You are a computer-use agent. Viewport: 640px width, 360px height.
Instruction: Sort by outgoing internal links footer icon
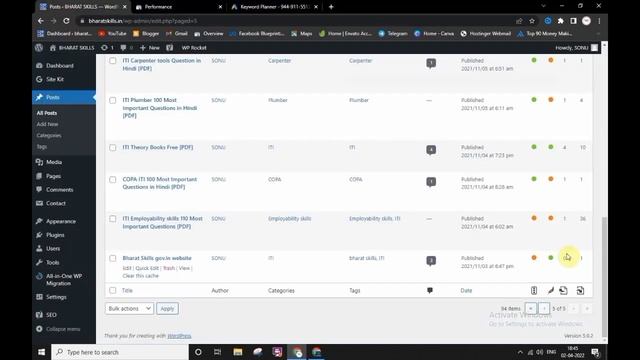[x=564, y=290]
